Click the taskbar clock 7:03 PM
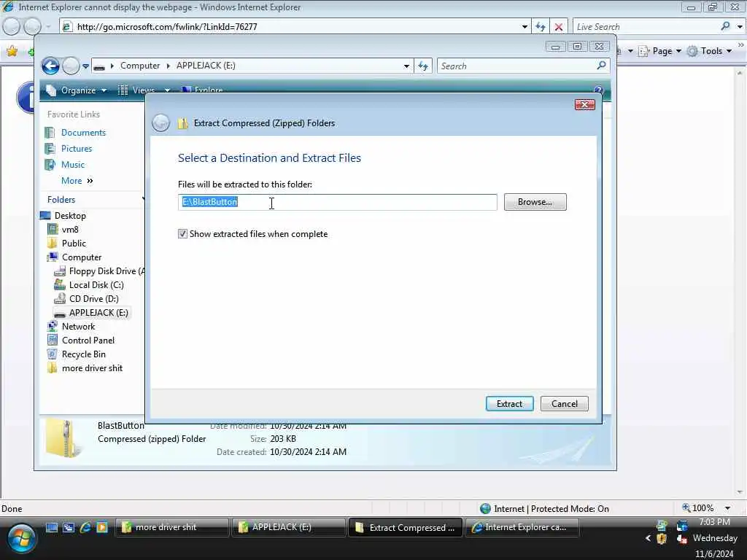Screen dimensions: 747x560 click(714, 522)
